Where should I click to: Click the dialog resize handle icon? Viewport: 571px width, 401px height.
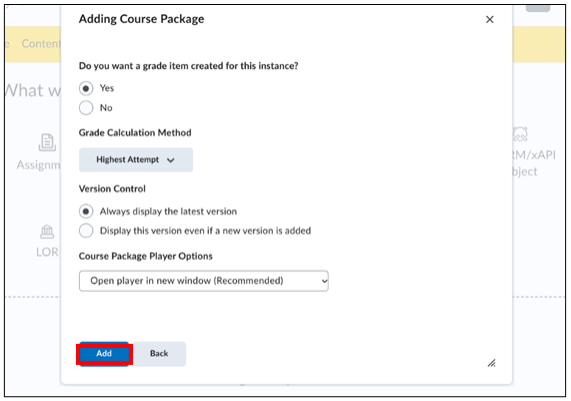tap(492, 363)
